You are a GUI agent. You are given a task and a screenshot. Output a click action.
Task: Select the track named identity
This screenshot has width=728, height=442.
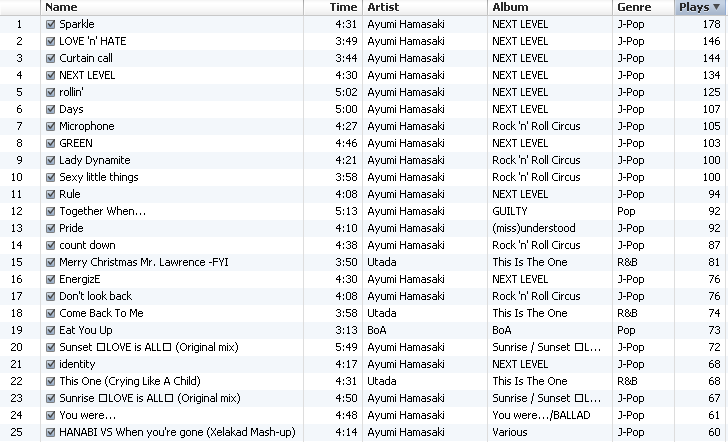pyautogui.click(x=78, y=364)
